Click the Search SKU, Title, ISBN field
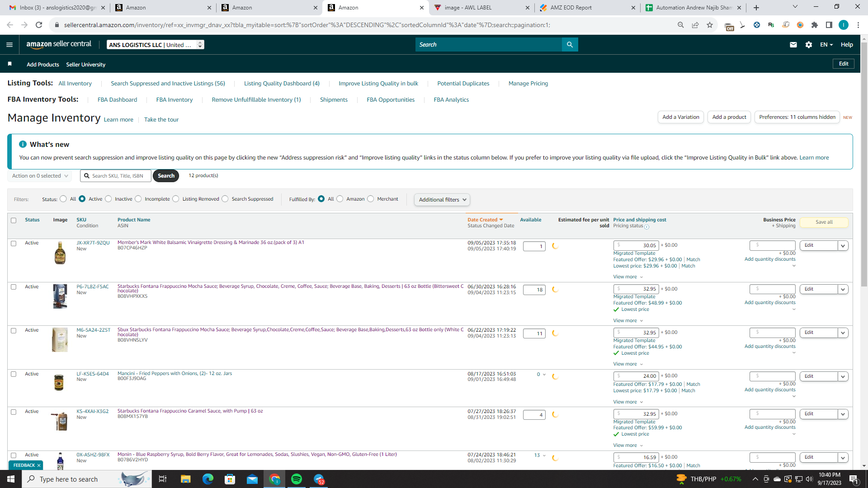The image size is (868, 488). [116, 176]
